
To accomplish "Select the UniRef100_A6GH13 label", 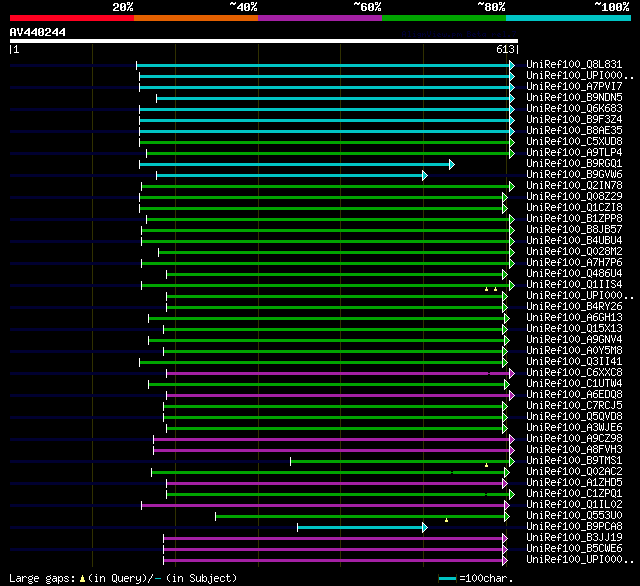I will point(574,317).
